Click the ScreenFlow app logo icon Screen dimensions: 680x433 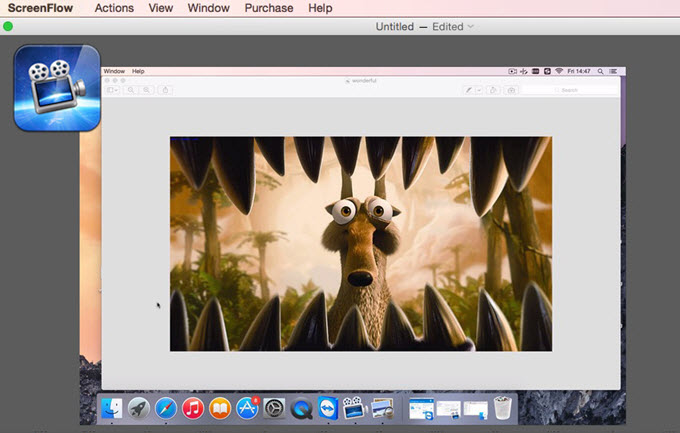click(56, 88)
